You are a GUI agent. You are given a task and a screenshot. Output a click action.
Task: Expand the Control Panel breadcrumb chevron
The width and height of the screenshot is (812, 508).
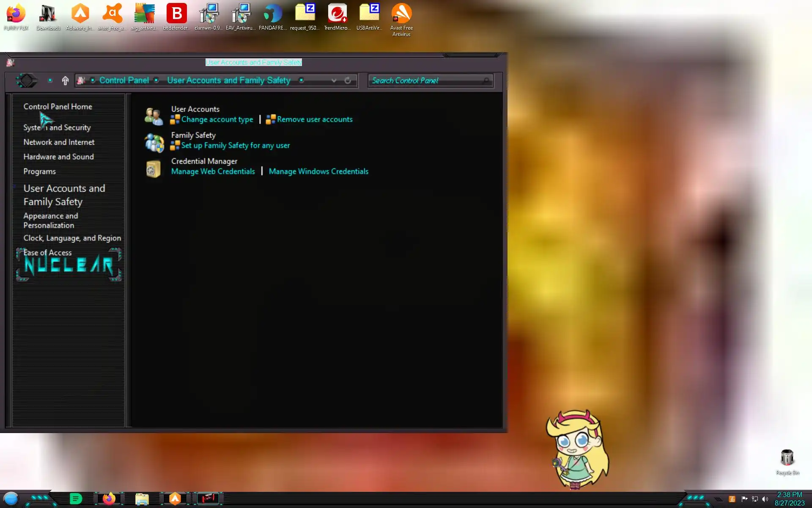[156, 80]
